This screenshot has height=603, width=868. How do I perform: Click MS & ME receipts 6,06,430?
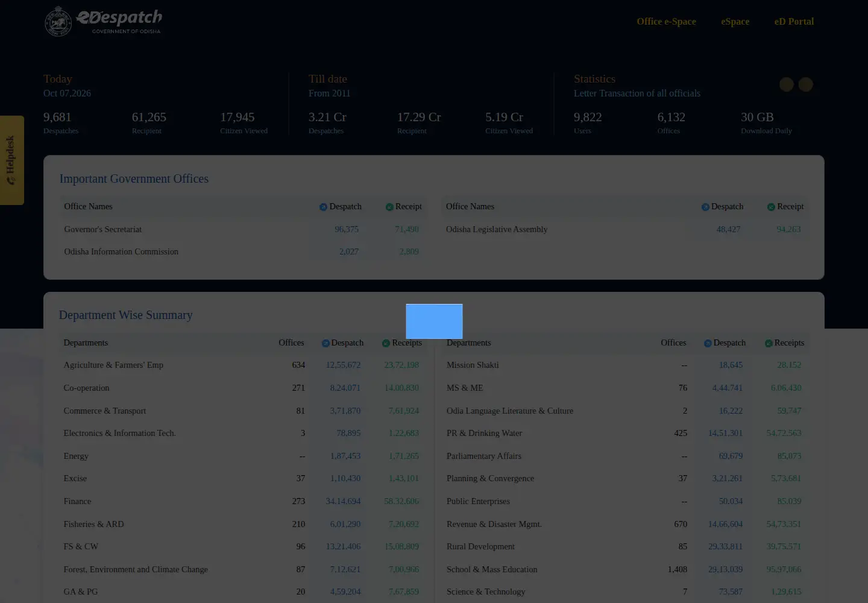pyautogui.click(x=786, y=388)
